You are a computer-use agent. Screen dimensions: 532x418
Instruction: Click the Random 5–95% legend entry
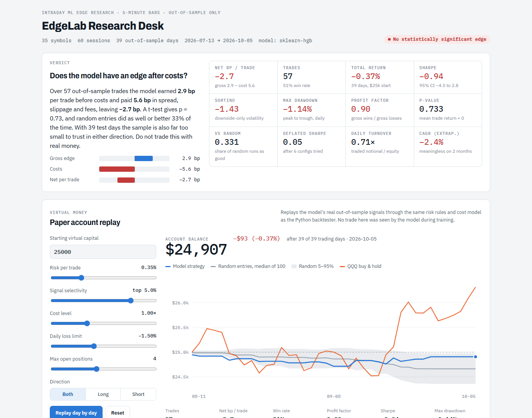[x=313, y=266]
